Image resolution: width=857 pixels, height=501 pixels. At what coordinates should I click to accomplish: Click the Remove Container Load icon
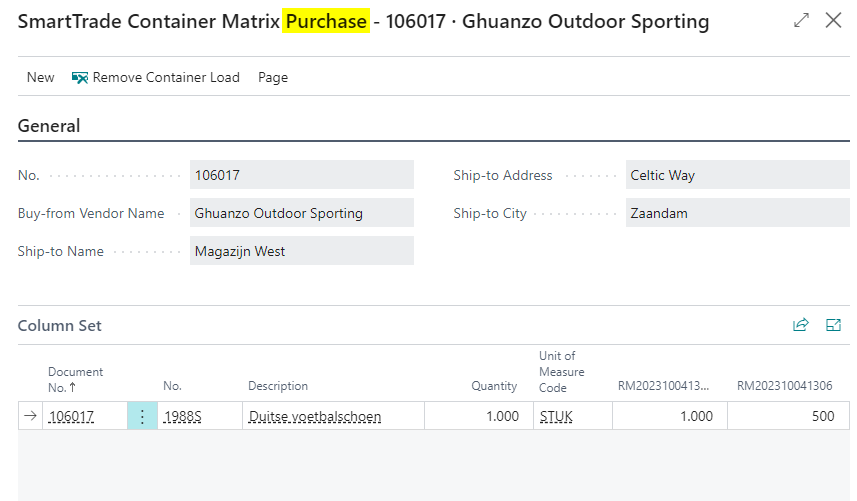(80, 78)
